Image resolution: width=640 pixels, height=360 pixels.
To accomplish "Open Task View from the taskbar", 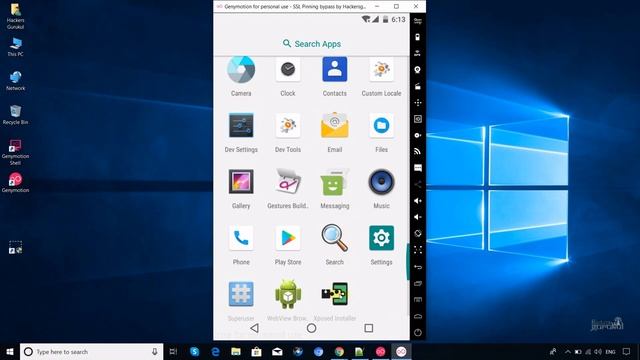I will 173,351.
